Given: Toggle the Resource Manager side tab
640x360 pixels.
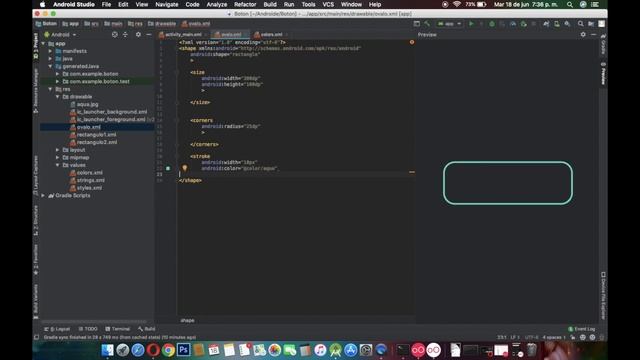Looking at the screenshot, I should (x=36, y=91).
